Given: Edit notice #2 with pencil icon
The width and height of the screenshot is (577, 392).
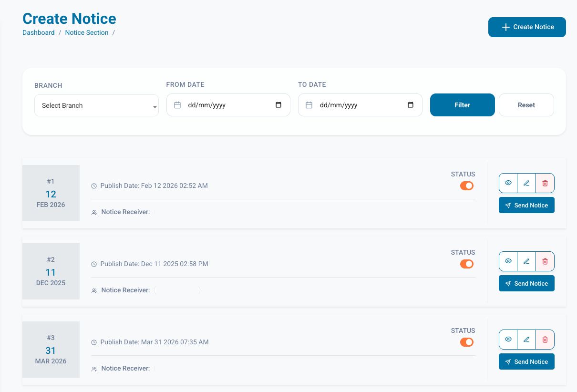Looking at the screenshot, I should click(526, 261).
